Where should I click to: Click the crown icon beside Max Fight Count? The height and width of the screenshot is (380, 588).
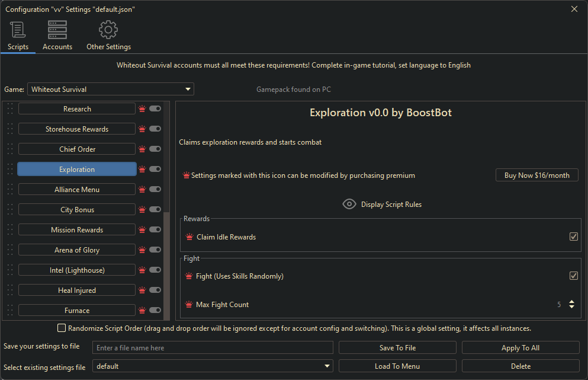click(x=189, y=305)
